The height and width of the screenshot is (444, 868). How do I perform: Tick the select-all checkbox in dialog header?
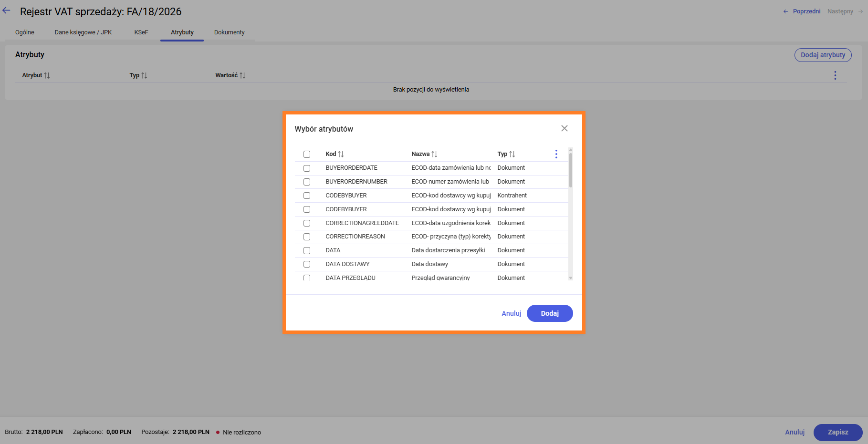(x=307, y=154)
